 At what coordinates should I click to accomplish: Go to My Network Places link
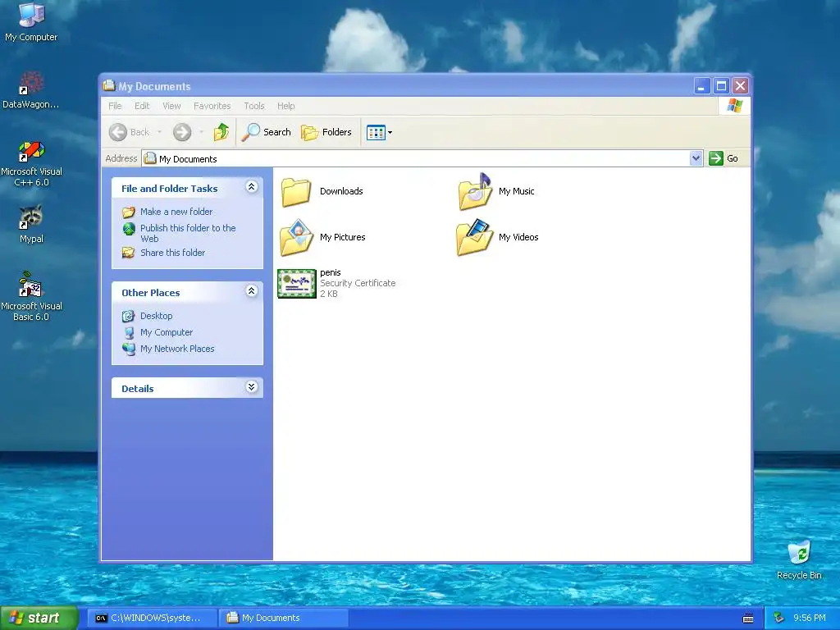[177, 348]
